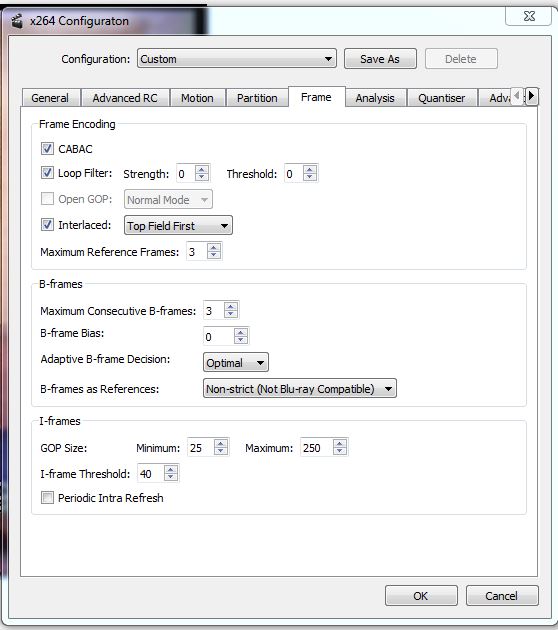Click the x264 clapperboard title bar icon
Image resolution: width=558 pixels, height=630 pixels.
coord(17,21)
